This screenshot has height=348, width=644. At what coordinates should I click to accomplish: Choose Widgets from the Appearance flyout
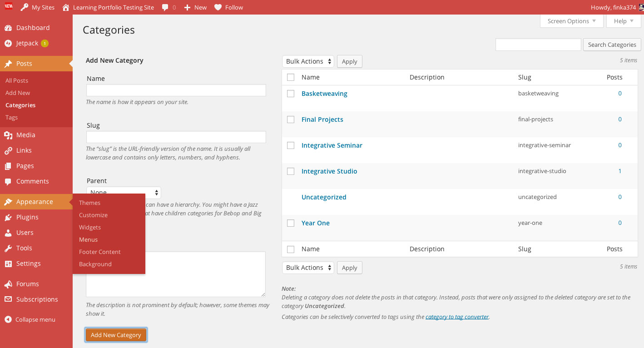tap(90, 227)
